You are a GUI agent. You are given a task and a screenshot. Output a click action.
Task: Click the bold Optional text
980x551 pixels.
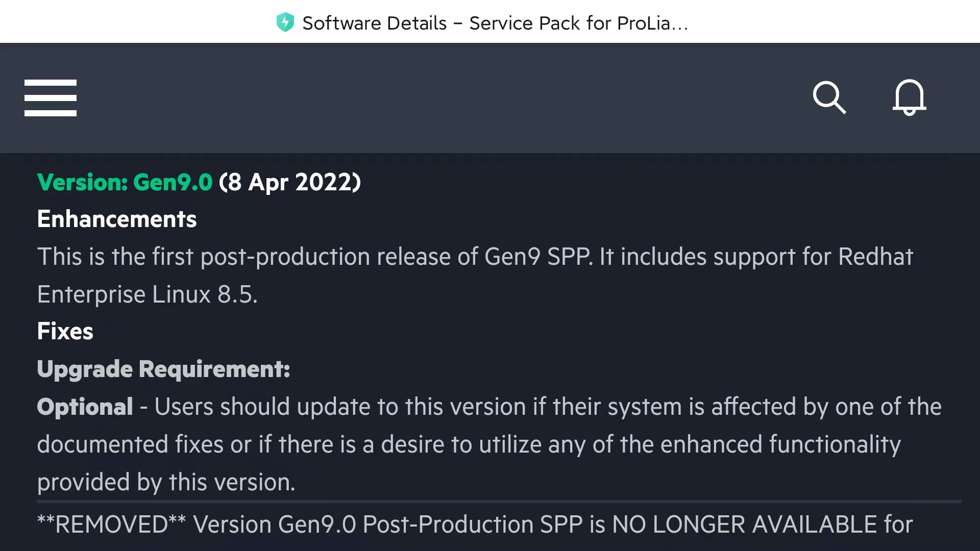(85, 407)
